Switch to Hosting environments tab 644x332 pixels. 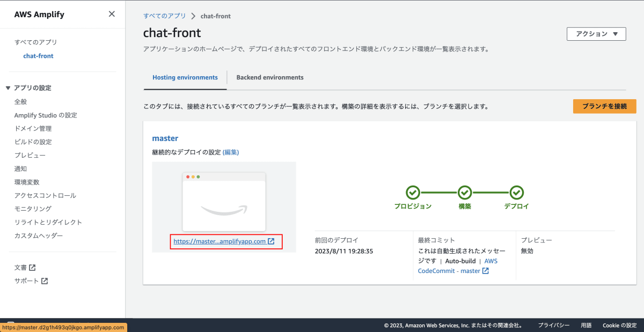(x=185, y=77)
